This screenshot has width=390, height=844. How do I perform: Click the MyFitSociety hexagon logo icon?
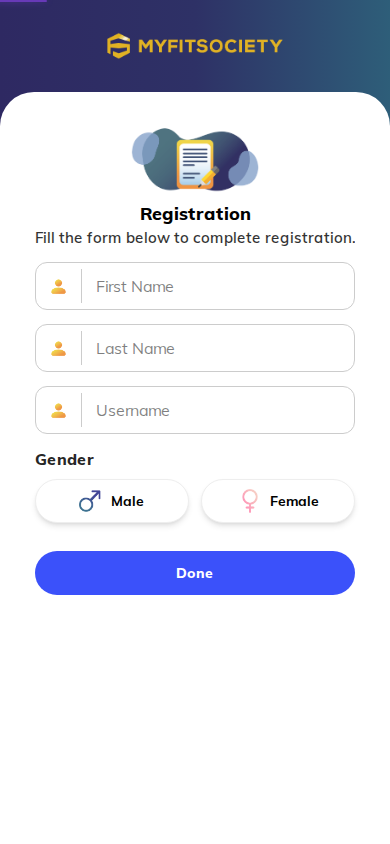(x=118, y=46)
